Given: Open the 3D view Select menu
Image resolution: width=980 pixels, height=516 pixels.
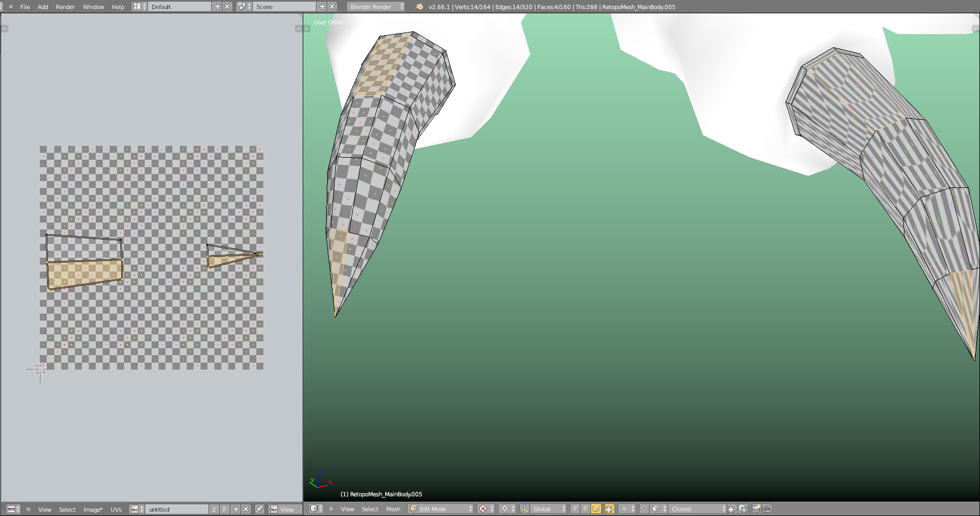Looking at the screenshot, I should click(x=370, y=509).
